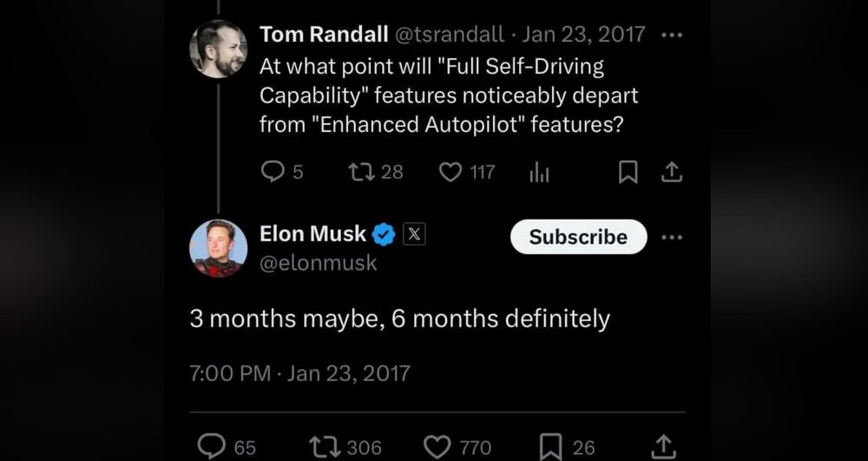Retweet Elon Musk's reply
Screen dimensions: 868x461
point(323,446)
